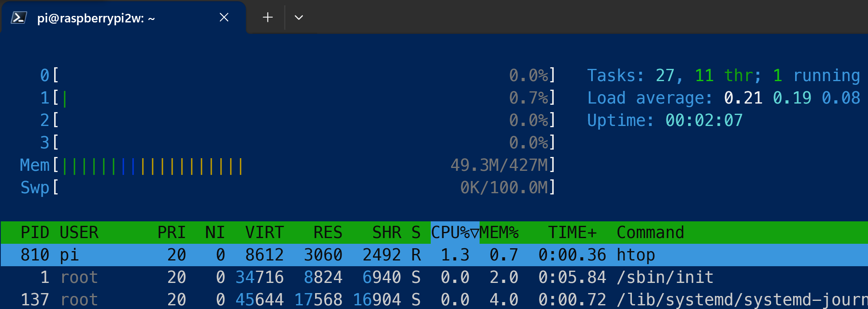Click the 1 running text
Viewport: 868px width, 309px height.
[817, 75]
